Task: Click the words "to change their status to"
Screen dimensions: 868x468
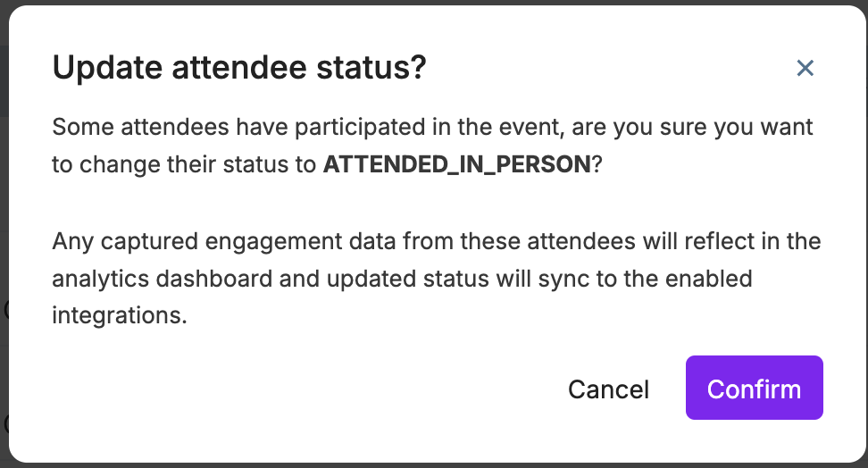Action: click(184, 165)
